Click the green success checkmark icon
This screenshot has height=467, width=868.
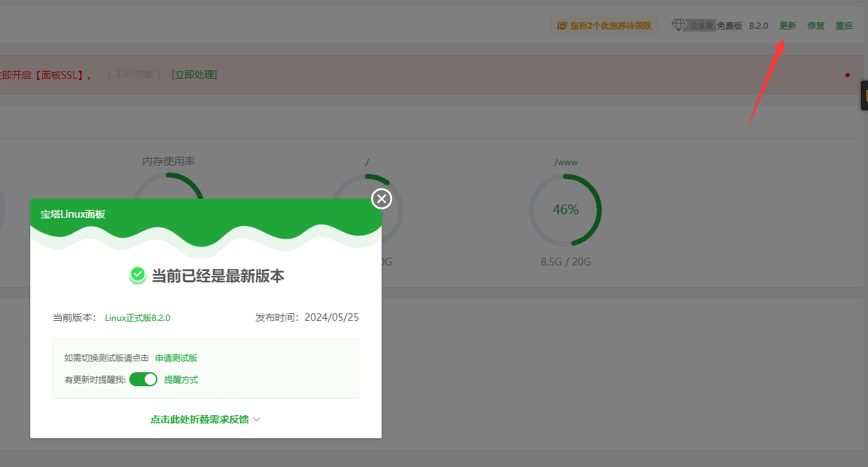138,275
